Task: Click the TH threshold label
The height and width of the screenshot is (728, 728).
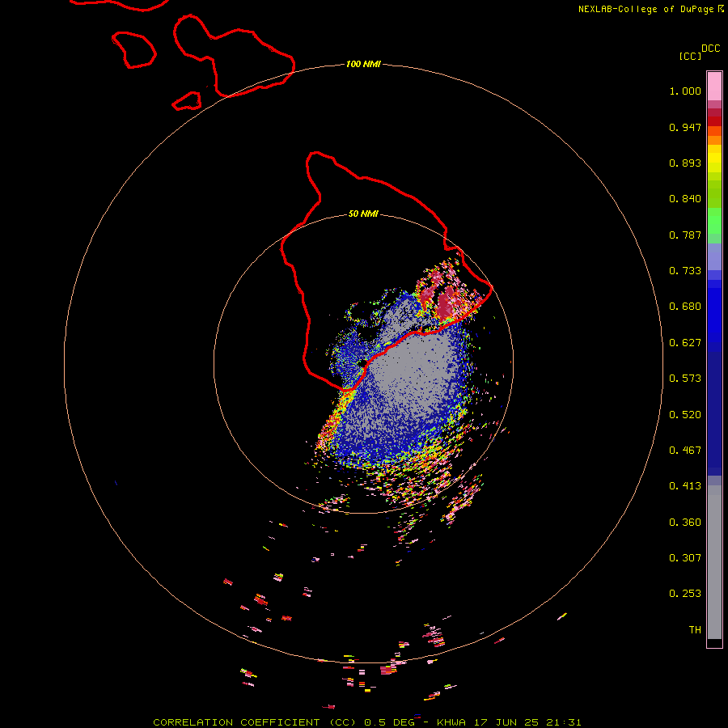Action: (695, 630)
